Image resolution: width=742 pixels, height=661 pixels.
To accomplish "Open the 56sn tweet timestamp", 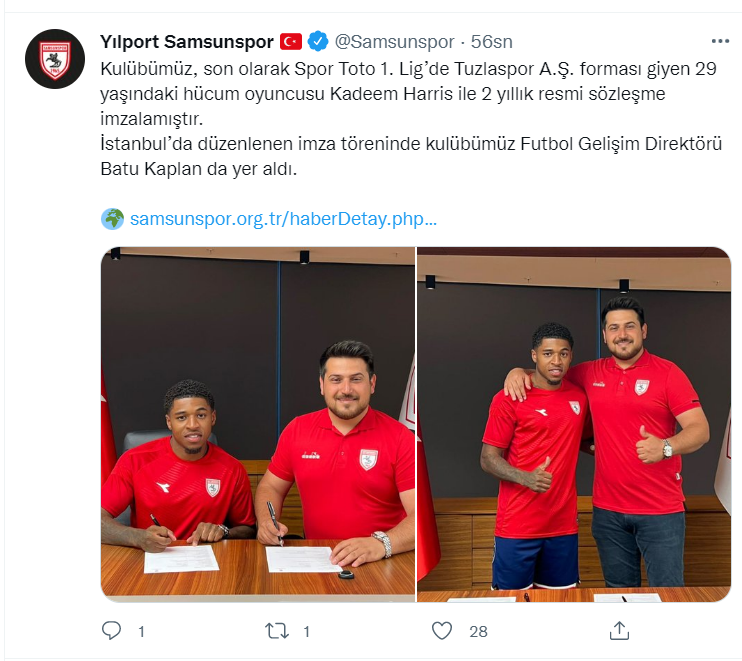I will [x=491, y=42].
